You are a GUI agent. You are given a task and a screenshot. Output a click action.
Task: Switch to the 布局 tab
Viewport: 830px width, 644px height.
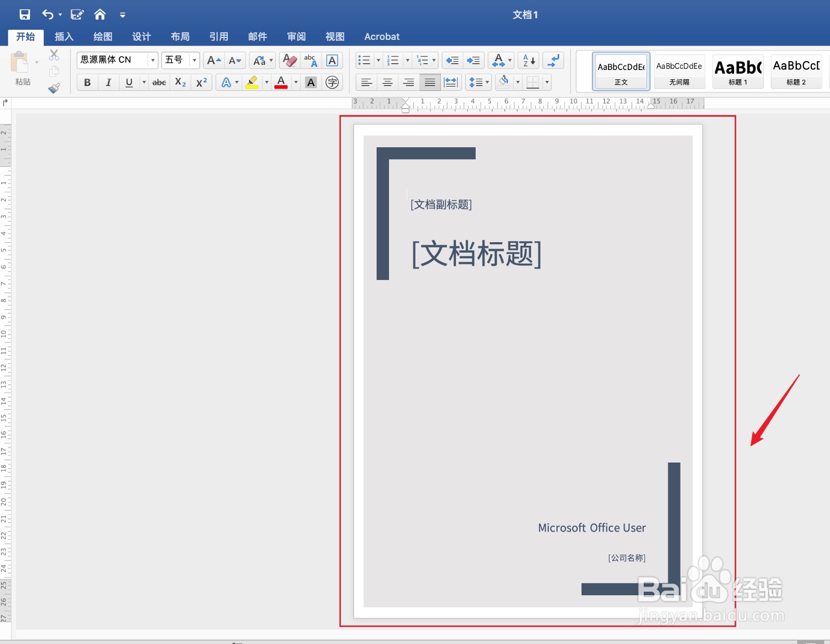click(180, 36)
